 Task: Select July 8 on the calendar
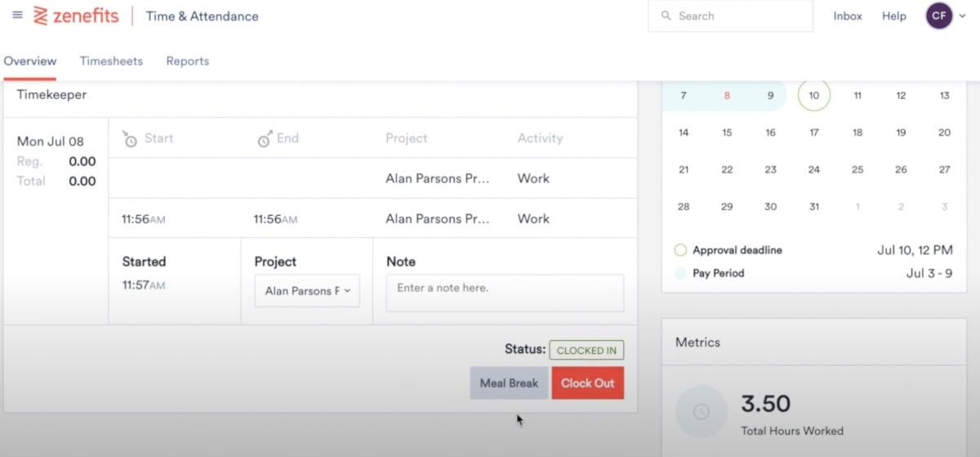tap(727, 96)
